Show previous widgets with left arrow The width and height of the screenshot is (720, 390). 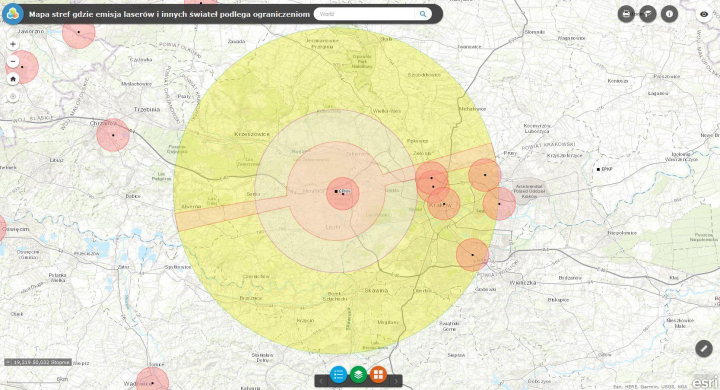(x=321, y=381)
